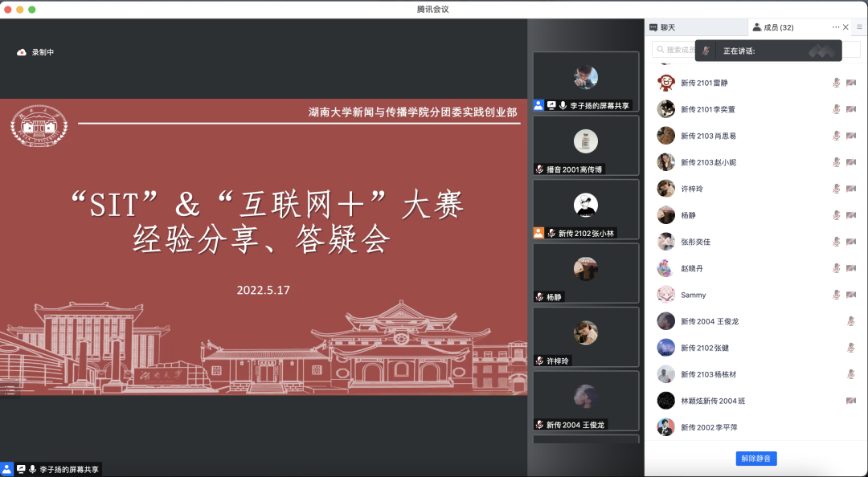Viewport: 868px width, 477px height.
Task: Click the 录制中 cloud recording indicator
Action: pyautogui.click(x=35, y=52)
